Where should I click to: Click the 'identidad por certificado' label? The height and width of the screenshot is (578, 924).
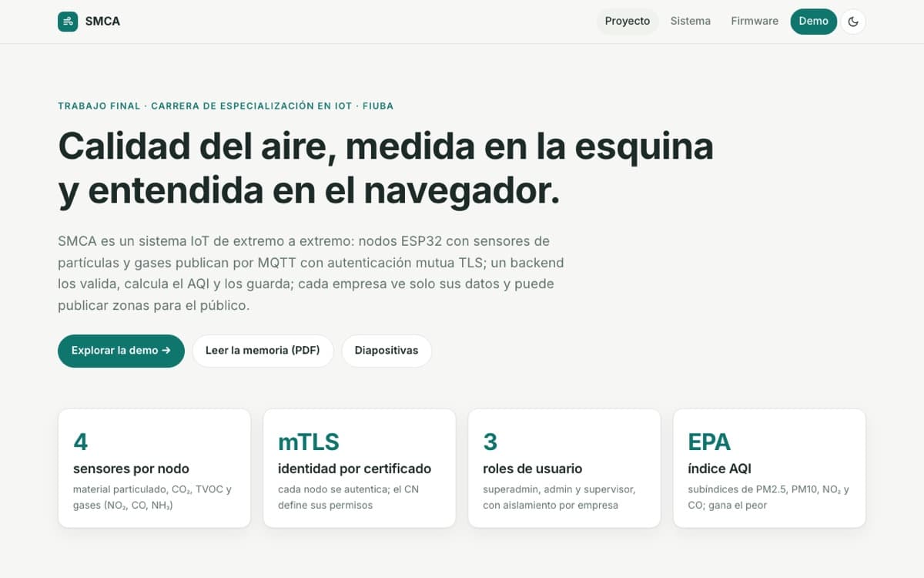[354, 469]
